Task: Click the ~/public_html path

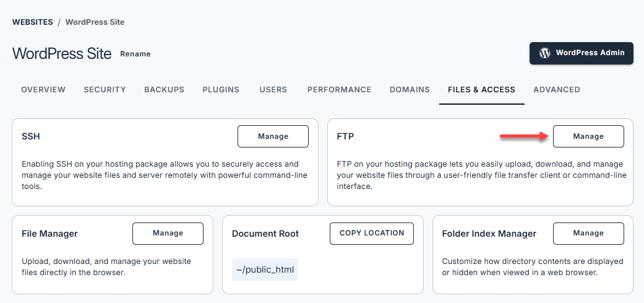Action: coord(265,270)
